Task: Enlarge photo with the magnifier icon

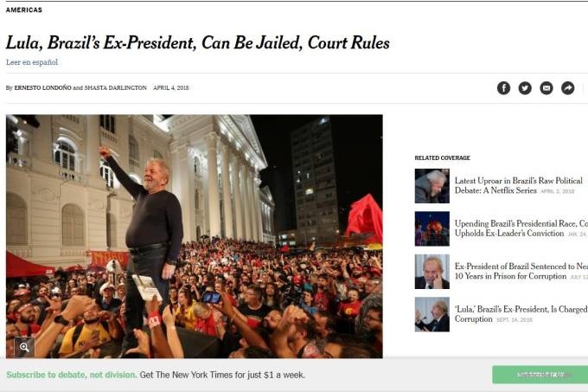Action: pyautogui.click(x=24, y=347)
